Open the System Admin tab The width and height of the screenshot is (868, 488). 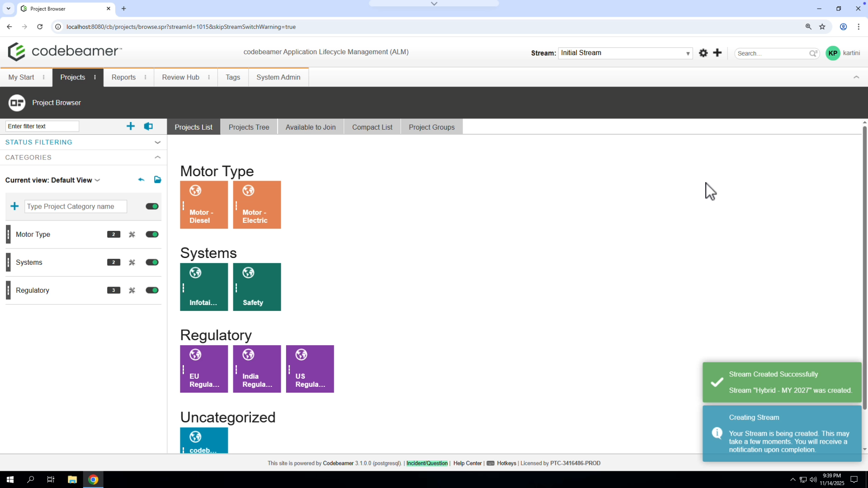click(x=278, y=77)
